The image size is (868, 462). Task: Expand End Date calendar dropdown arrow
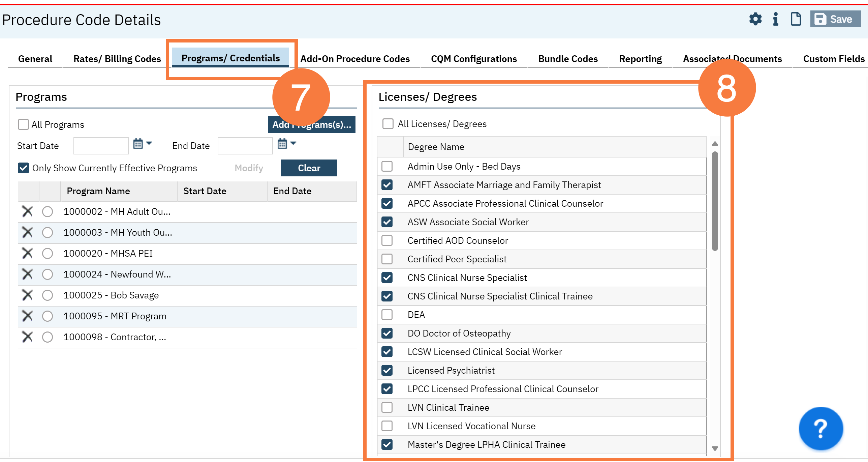tap(293, 143)
